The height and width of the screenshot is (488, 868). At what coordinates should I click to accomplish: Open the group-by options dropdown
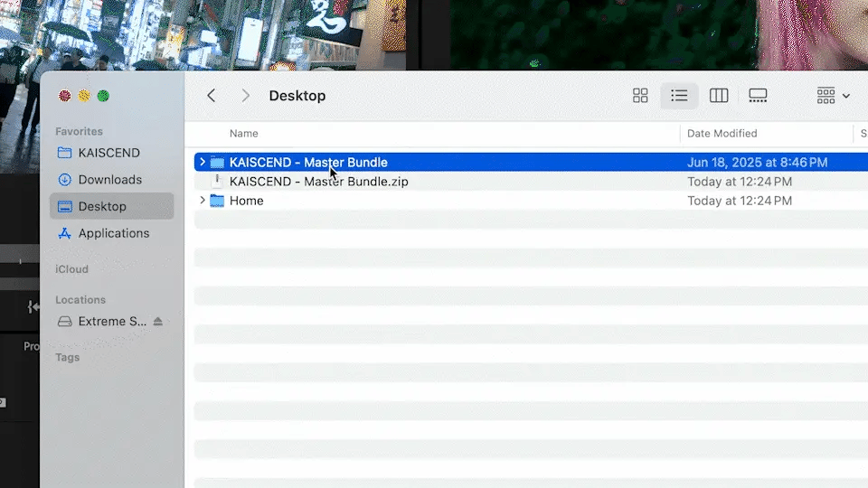[x=833, y=96]
